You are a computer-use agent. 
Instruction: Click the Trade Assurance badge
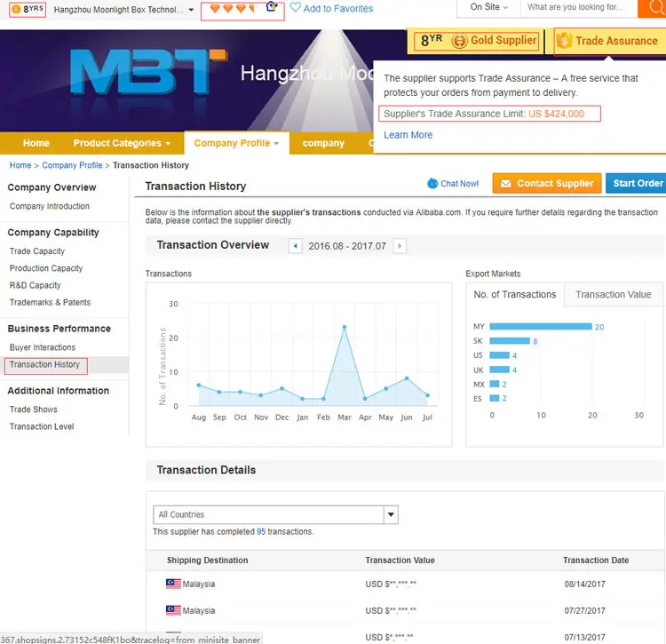608,41
